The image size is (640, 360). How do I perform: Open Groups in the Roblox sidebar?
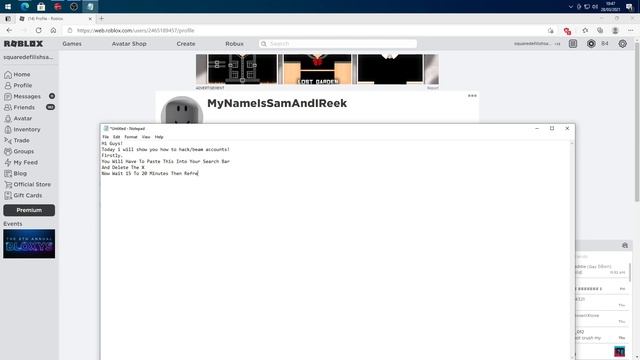point(19,151)
